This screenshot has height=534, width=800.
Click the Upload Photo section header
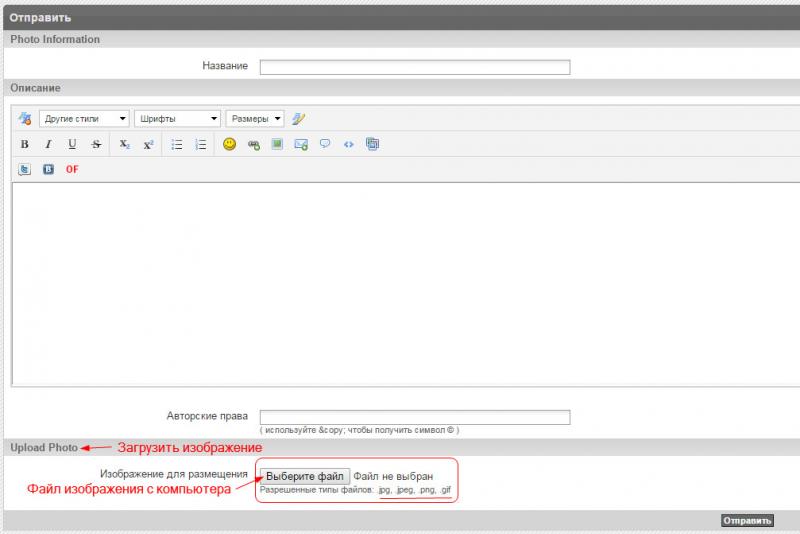44,447
